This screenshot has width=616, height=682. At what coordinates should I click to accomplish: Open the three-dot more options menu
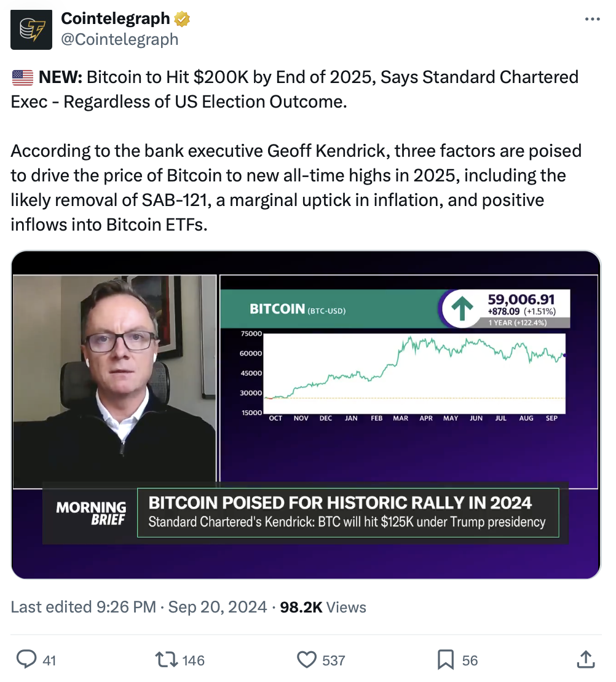pos(592,19)
